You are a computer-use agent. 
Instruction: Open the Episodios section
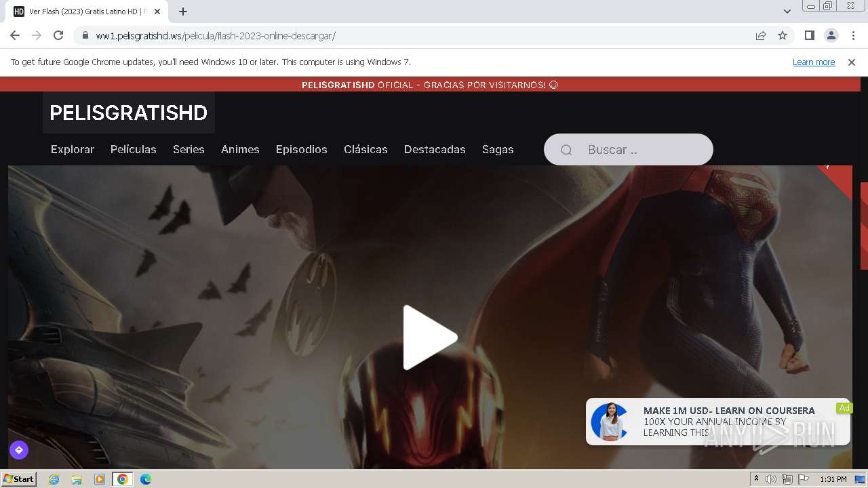click(x=302, y=149)
